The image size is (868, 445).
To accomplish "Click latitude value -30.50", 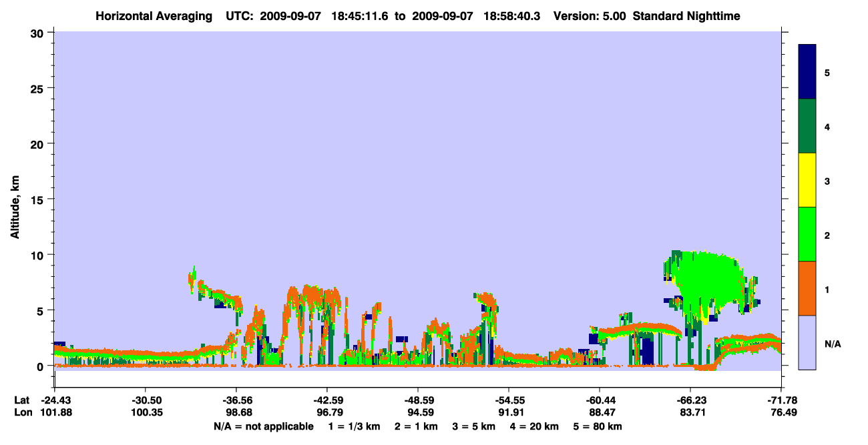I will point(145,400).
